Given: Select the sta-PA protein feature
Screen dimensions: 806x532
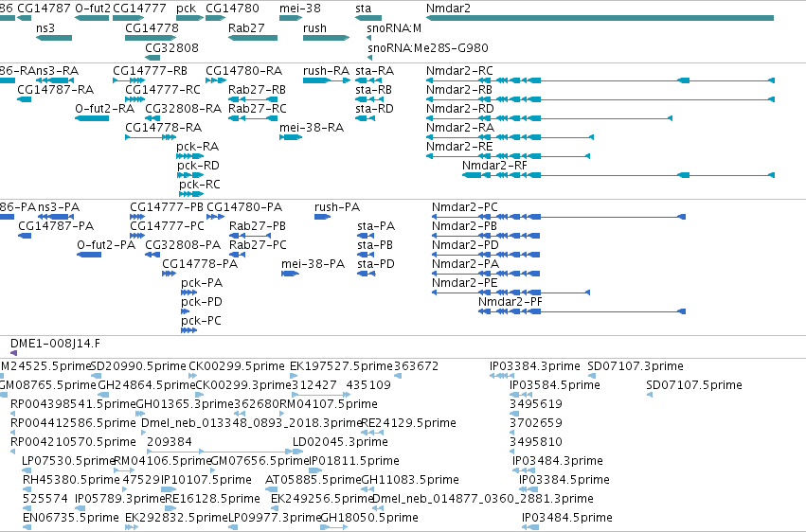Looking at the screenshot, I should pyautogui.click(x=366, y=236).
